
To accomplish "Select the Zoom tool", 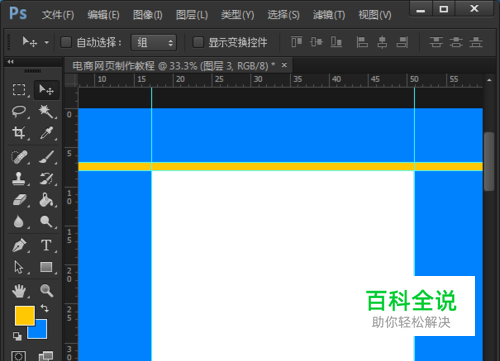I will click(x=46, y=291).
